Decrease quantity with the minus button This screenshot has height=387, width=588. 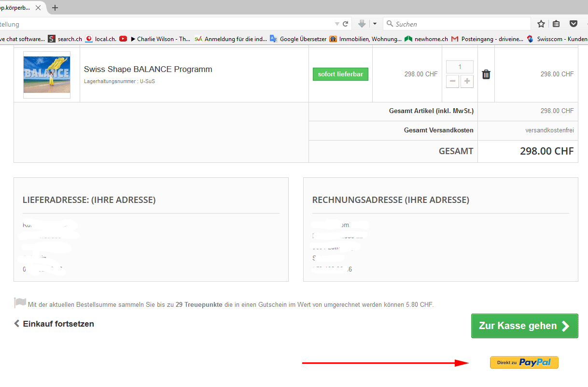452,82
